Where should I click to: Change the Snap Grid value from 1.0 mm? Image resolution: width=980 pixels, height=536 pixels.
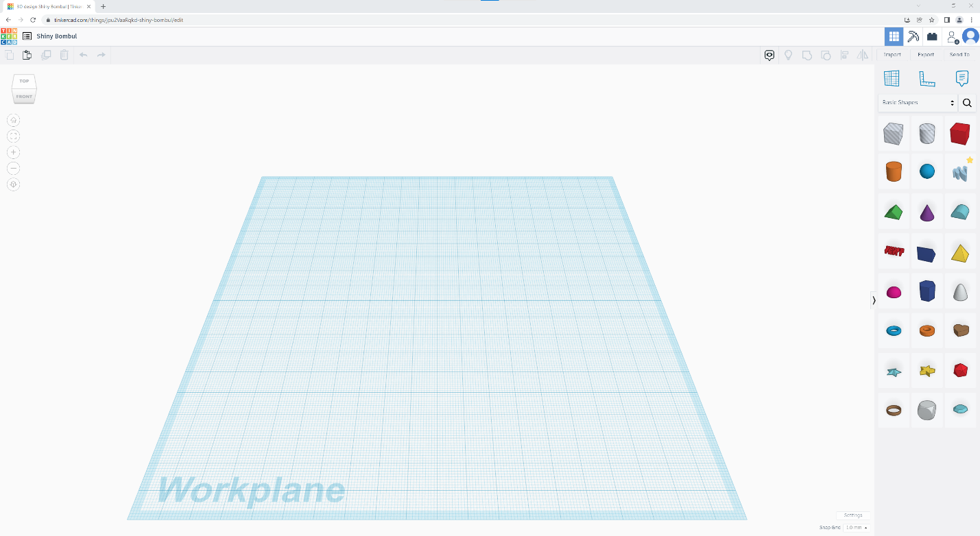856,527
